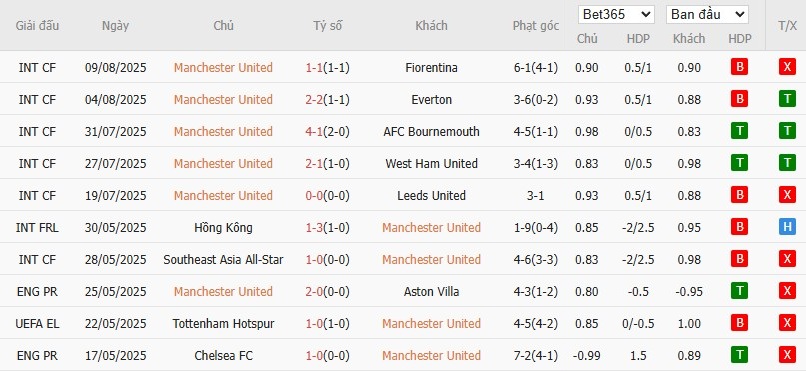806x371 pixels.
Task: Click the green T result badge in Everton row
Action: coord(787,99)
